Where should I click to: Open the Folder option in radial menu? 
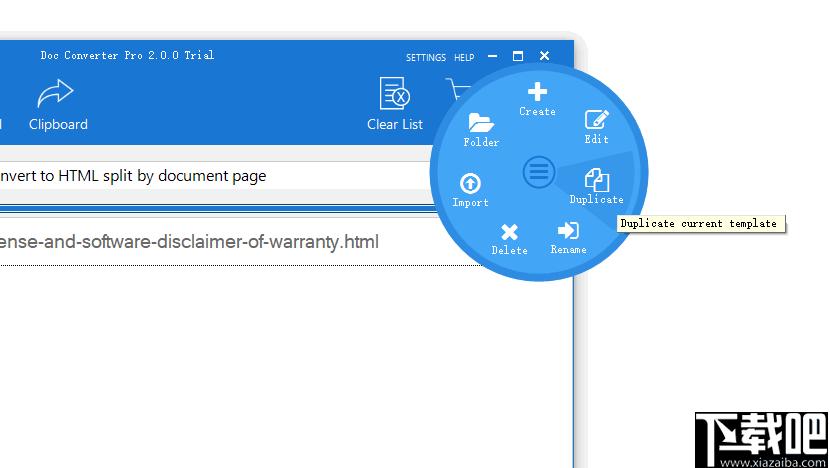click(x=481, y=130)
